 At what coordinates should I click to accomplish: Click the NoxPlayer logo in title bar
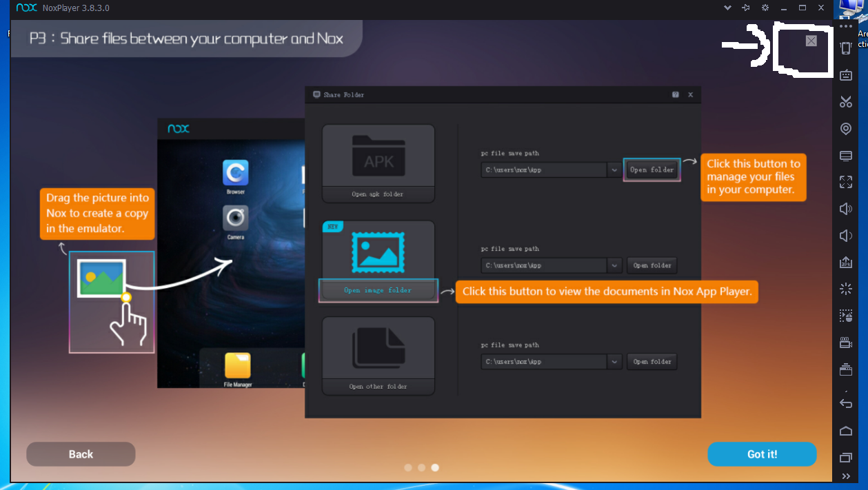point(26,8)
